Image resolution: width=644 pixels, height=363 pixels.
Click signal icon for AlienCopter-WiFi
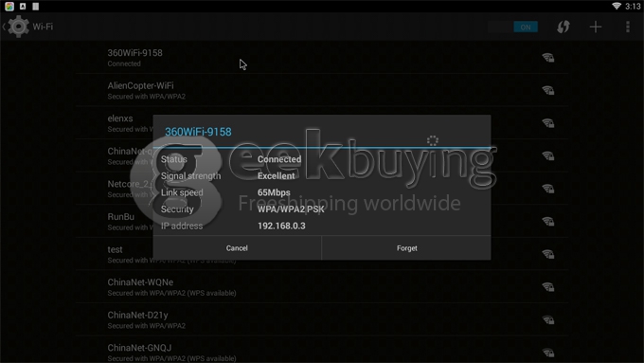point(548,90)
